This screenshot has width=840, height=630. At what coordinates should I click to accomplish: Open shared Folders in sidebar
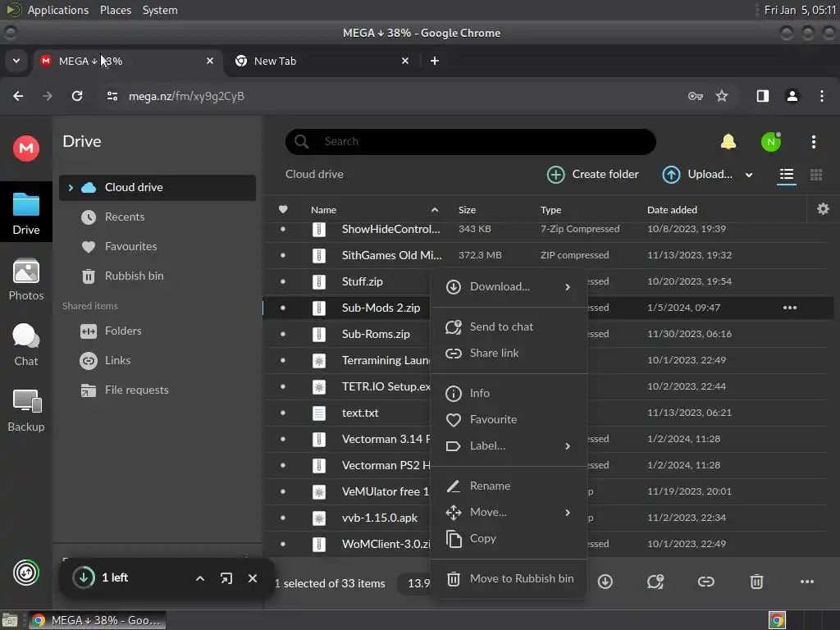pos(157,331)
